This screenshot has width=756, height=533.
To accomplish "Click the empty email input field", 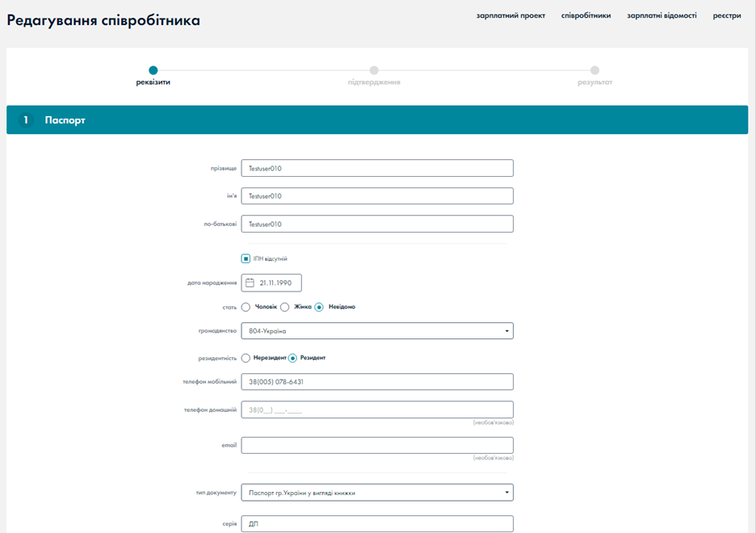I will tap(377, 446).
